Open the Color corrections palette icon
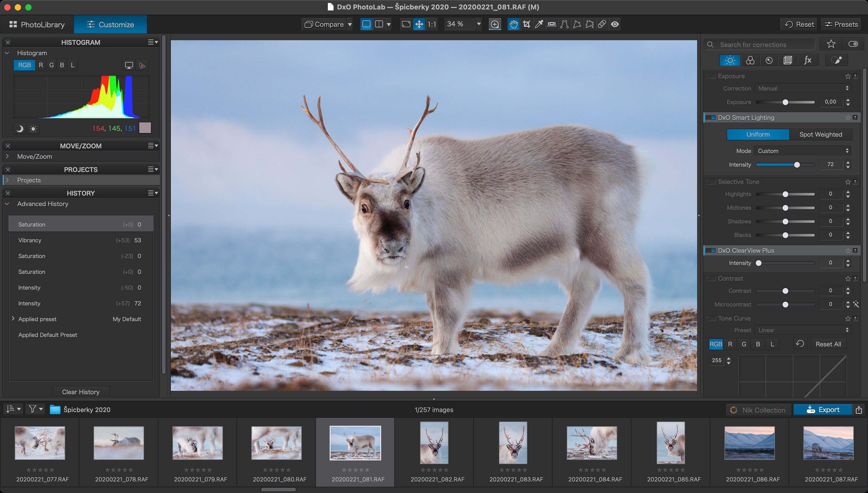This screenshot has width=868, height=493. (750, 61)
